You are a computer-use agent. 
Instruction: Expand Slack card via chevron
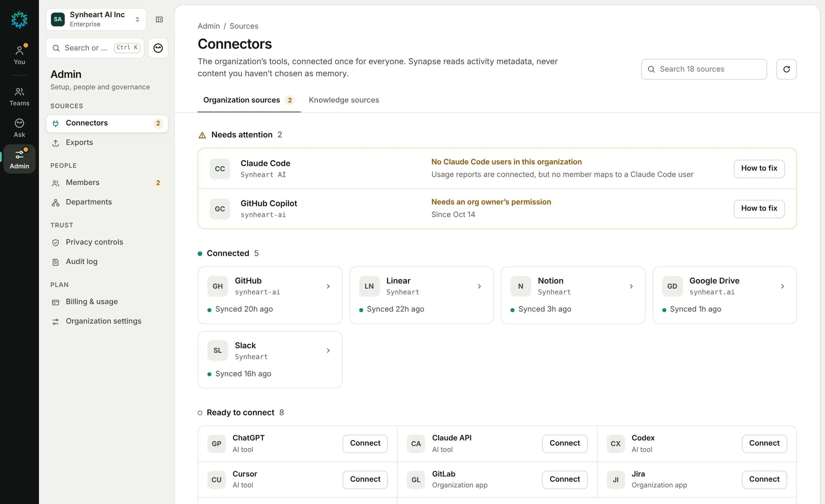click(328, 350)
